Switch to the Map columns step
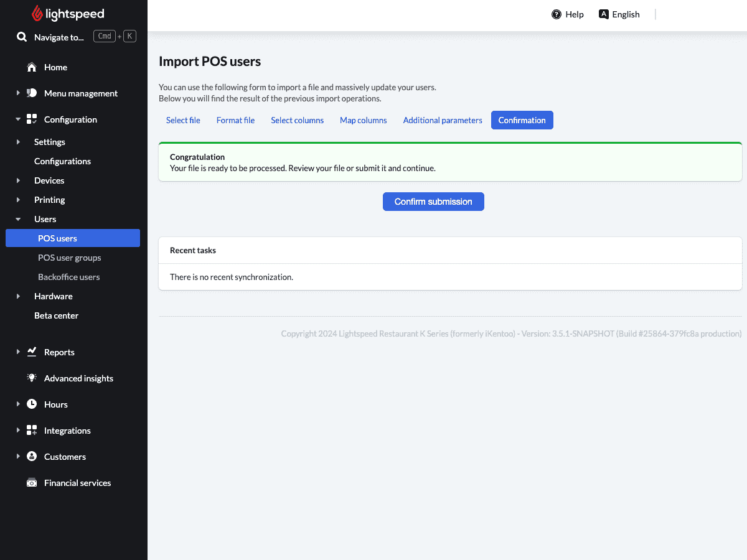747x560 pixels. click(364, 120)
